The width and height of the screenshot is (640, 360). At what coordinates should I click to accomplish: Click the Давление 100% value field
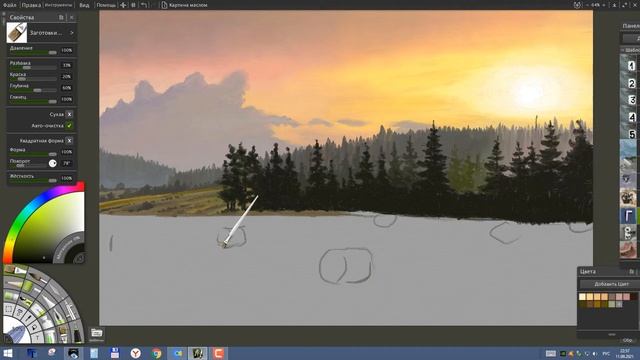coord(67,50)
